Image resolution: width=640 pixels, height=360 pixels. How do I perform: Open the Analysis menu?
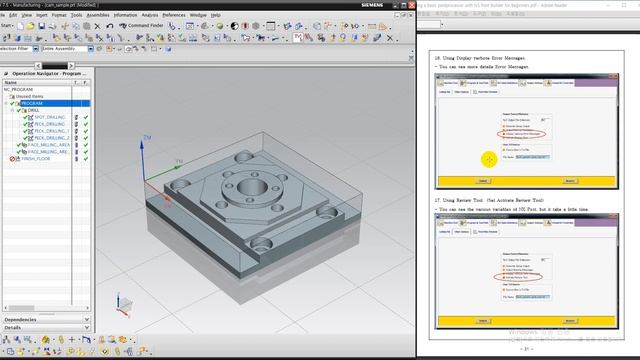coord(150,15)
